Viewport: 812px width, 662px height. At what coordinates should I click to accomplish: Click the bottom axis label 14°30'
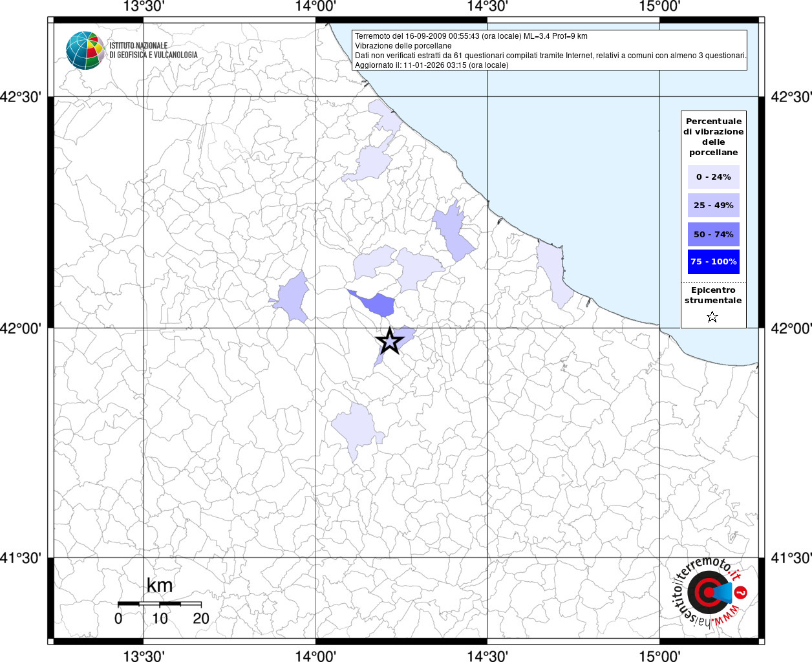[487, 656]
